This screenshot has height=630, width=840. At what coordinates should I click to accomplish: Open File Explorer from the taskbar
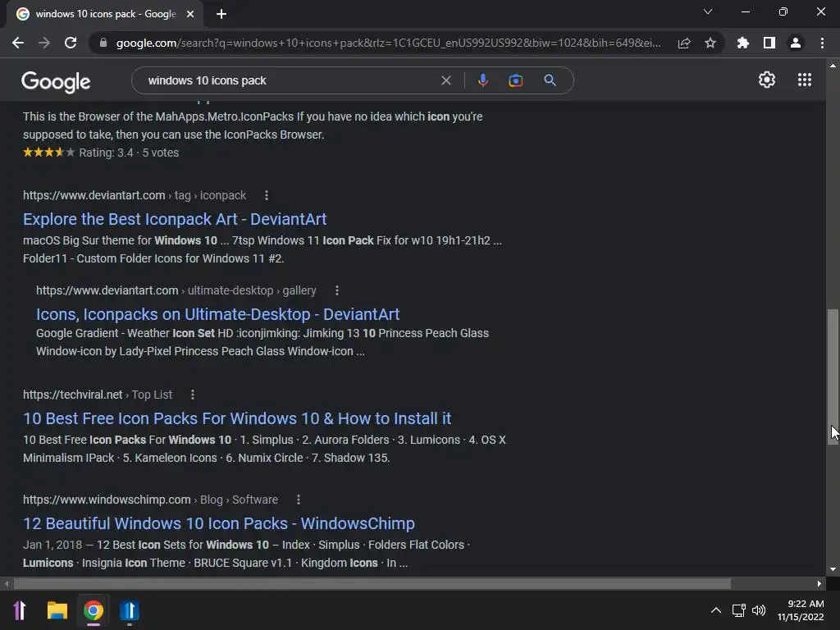[57, 610]
